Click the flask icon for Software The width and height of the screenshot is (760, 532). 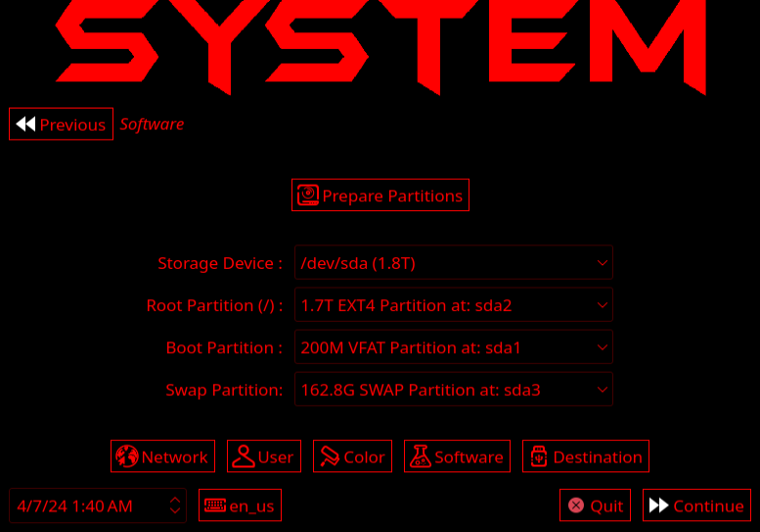tap(420, 457)
